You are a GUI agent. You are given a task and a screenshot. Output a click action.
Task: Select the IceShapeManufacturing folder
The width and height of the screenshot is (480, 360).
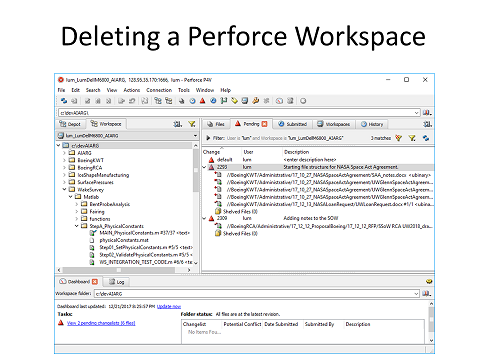point(103,175)
